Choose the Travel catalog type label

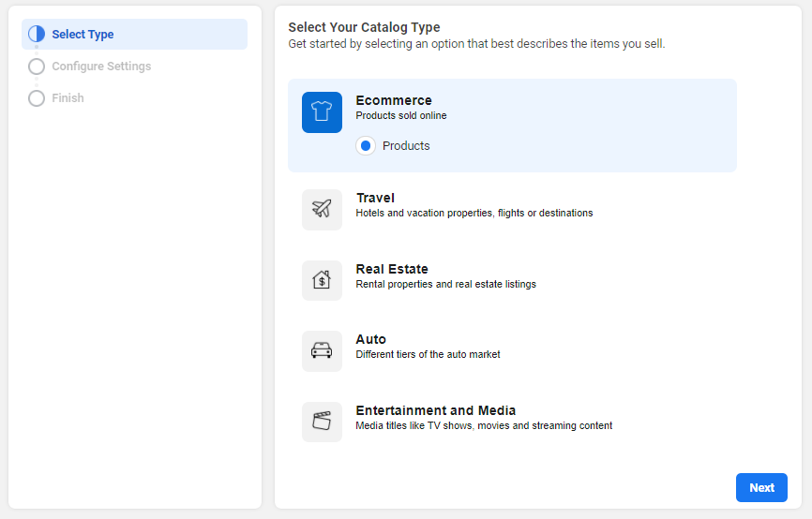pos(375,198)
